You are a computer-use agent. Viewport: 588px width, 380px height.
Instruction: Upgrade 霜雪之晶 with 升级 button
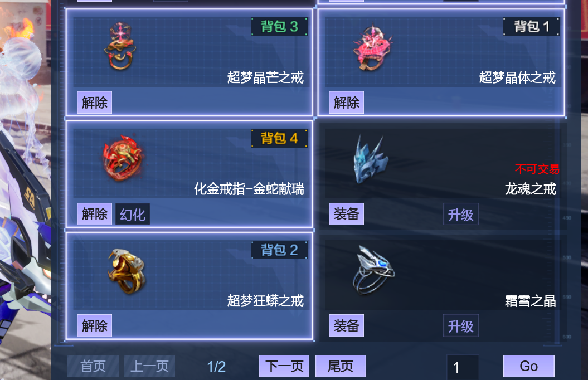click(x=461, y=326)
